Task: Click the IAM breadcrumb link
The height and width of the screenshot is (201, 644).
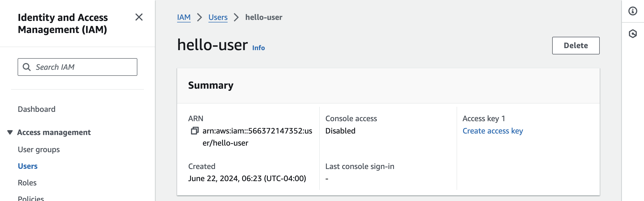Action: point(184,17)
